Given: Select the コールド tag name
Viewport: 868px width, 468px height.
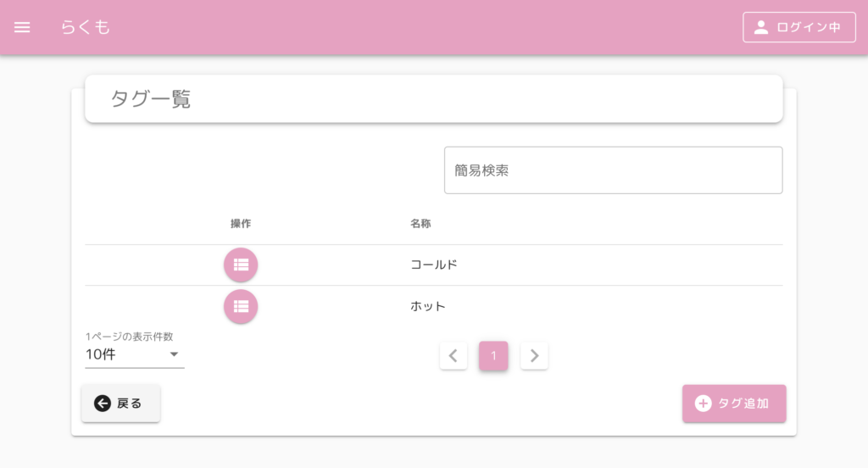Looking at the screenshot, I should (433, 265).
